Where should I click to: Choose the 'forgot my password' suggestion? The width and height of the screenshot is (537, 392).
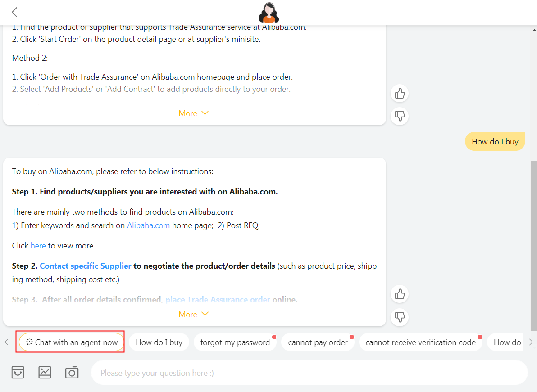235,342
